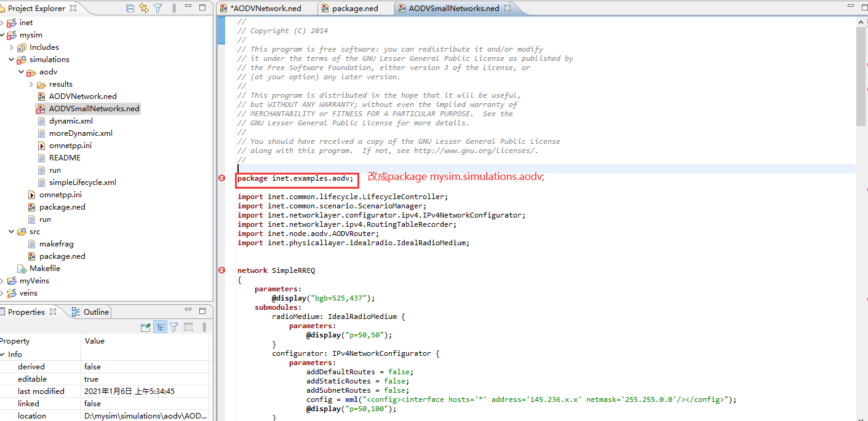Image resolution: width=868 pixels, height=421 pixels.
Task: Select AODVNetwork.ned in project tree
Action: pos(82,96)
